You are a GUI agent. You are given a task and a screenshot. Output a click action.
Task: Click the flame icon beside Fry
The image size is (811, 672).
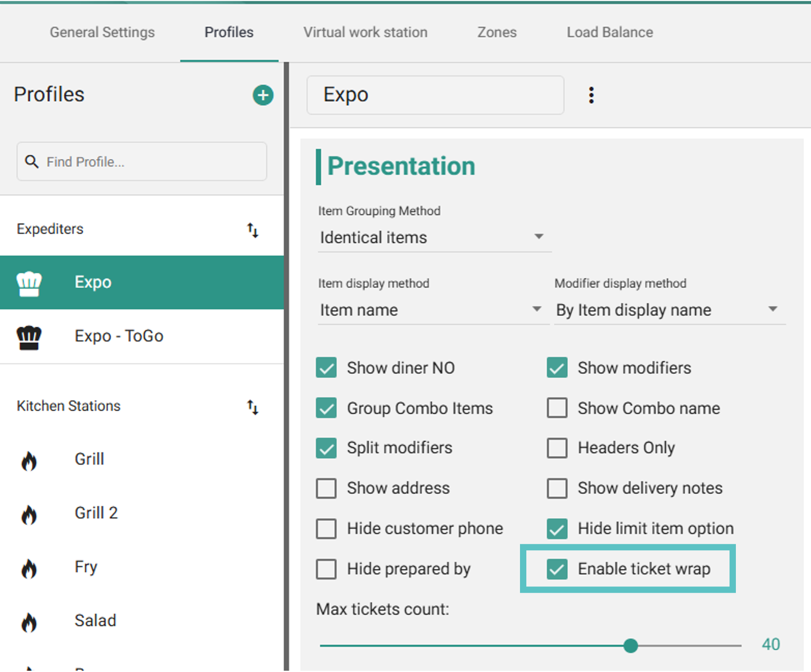click(x=29, y=568)
